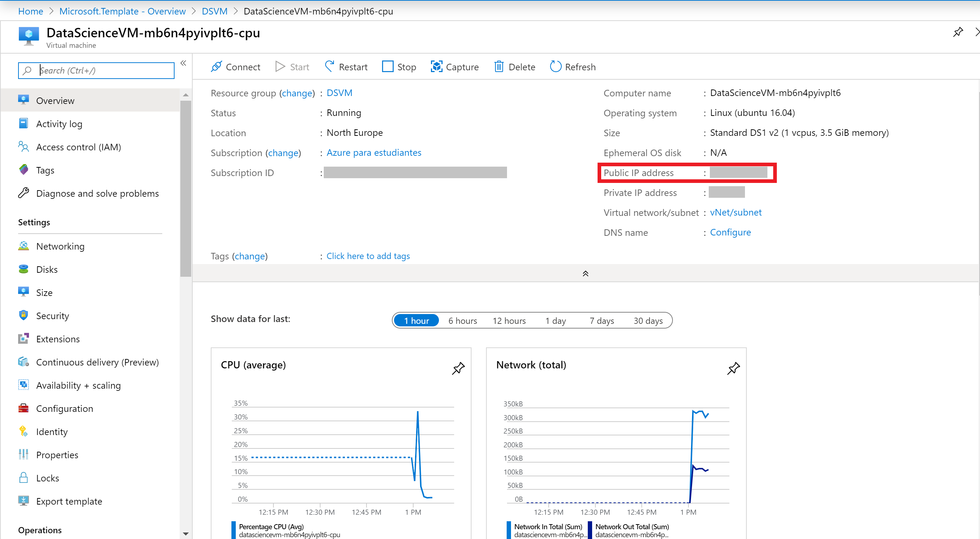The image size is (980, 539).
Task: Click the Tags icon in sidebar
Action: tap(23, 170)
